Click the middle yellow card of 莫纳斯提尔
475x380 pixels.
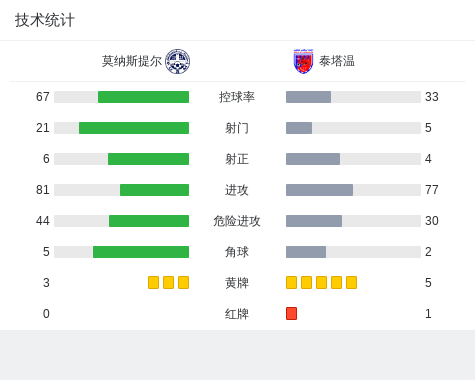tap(168, 283)
